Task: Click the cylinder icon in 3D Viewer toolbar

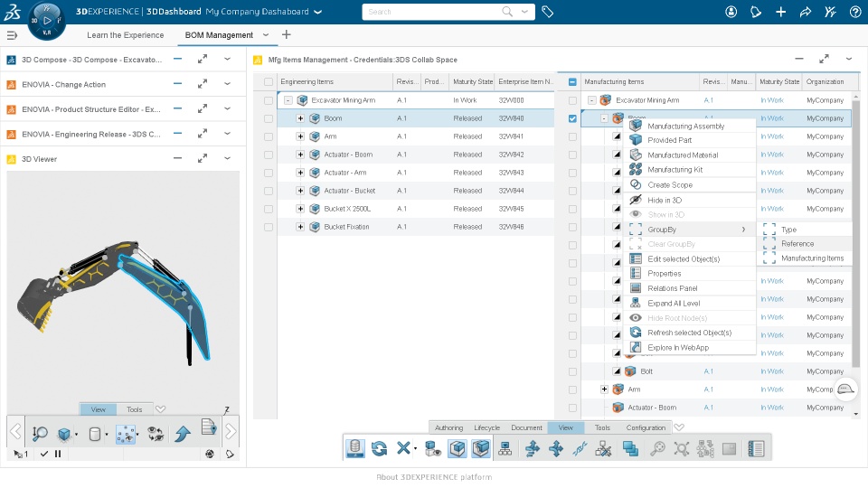Action: (95, 435)
